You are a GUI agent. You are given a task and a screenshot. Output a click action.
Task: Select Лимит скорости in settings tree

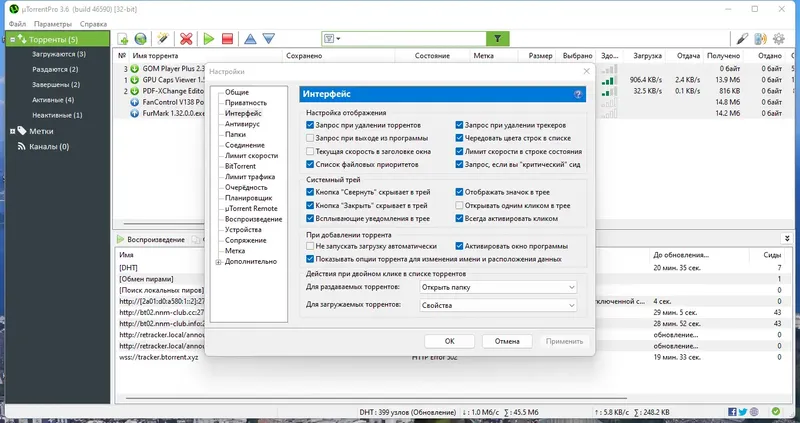pyautogui.click(x=252, y=156)
